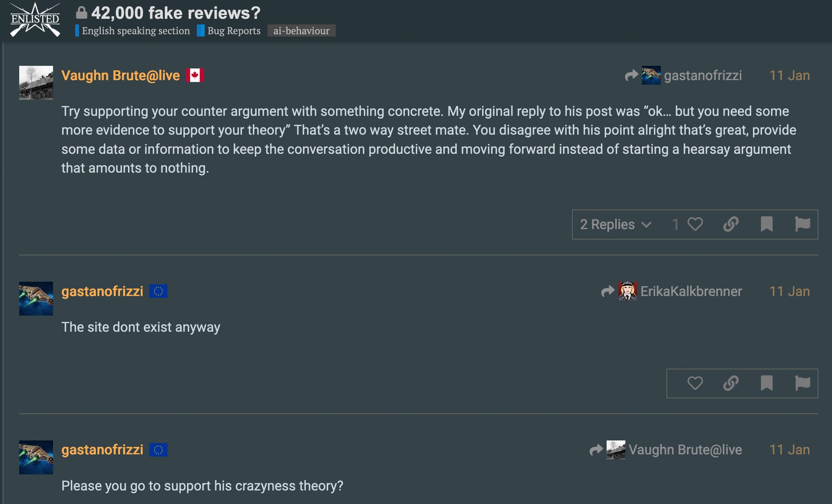Like Vaughn Brute@live's first post
832x504 pixels.
pos(695,224)
